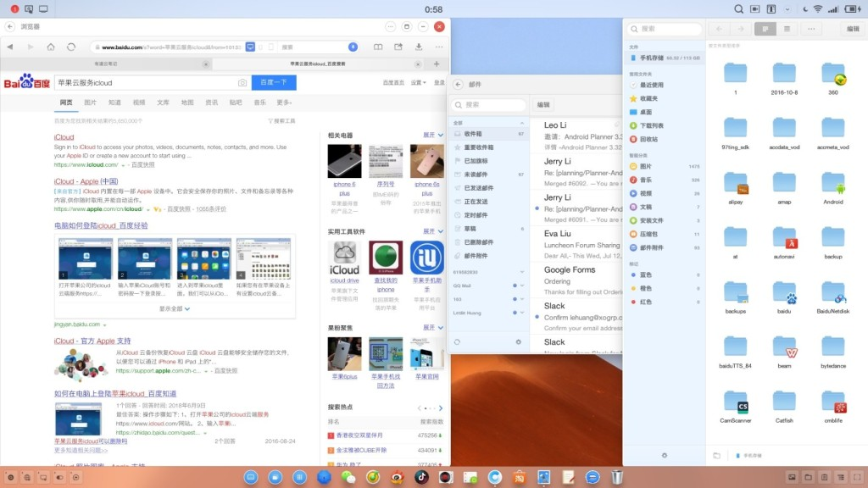The width and height of the screenshot is (868, 488).
Task: Click the 百度一下 search button
Action: (x=274, y=82)
